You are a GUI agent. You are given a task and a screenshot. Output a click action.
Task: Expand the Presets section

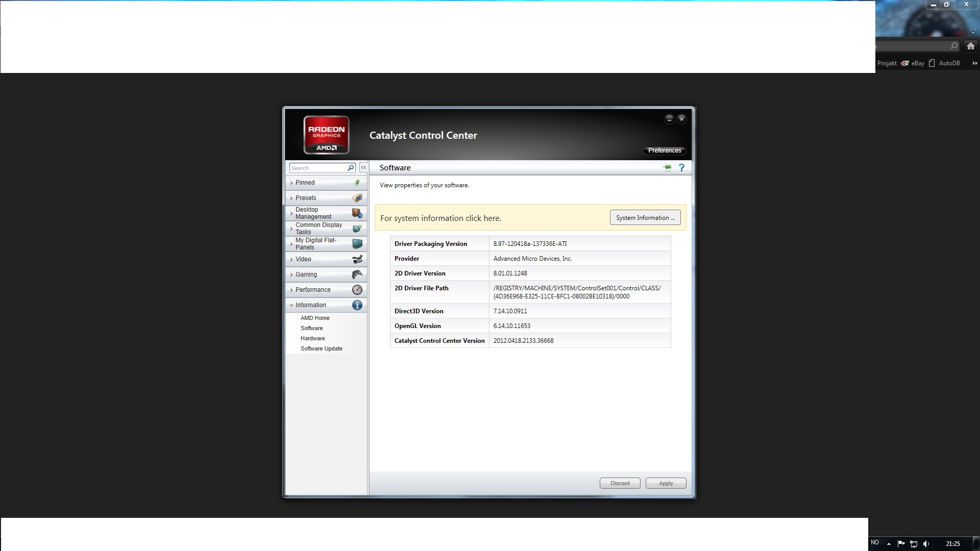coord(326,198)
